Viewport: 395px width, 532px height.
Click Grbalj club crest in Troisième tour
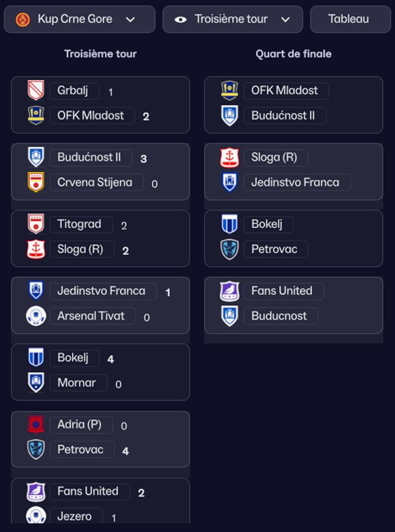(36, 91)
